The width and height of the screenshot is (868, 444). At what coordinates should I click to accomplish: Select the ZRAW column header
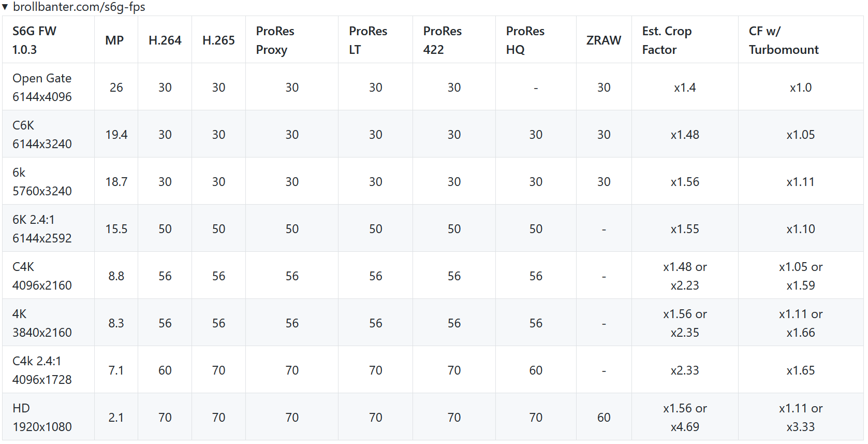coord(604,40)
